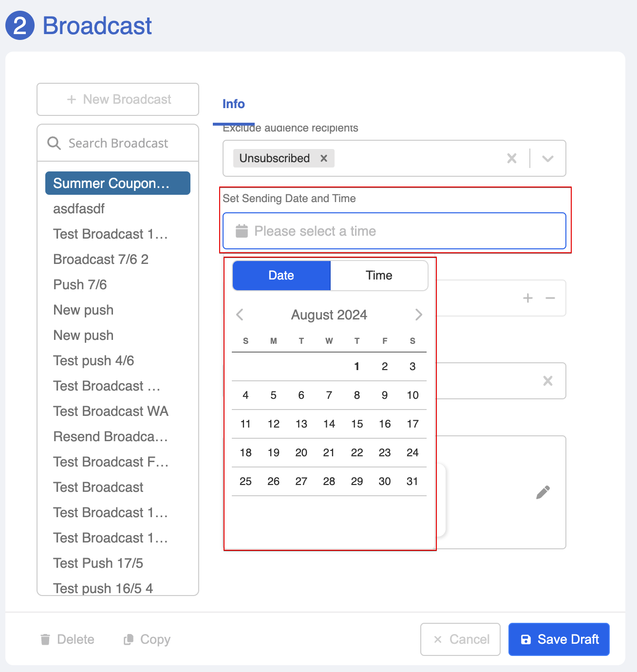Pick August 15 on the calendar

(x=357, y=424)
